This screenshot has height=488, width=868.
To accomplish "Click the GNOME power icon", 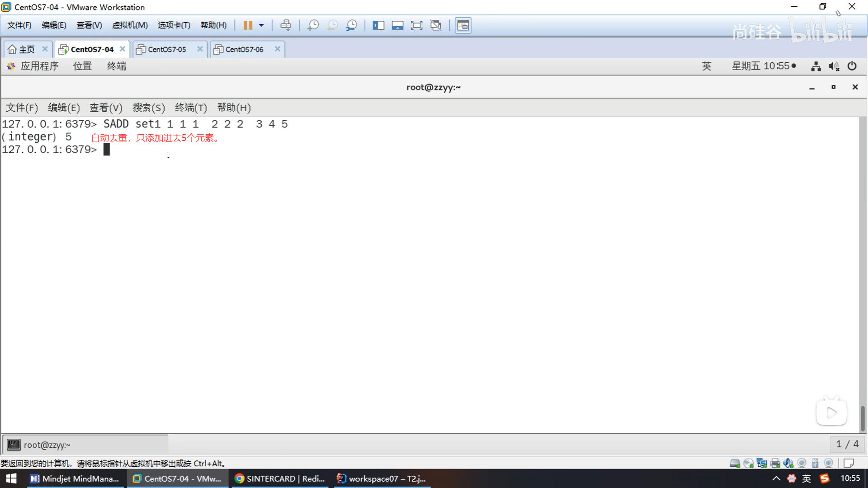I will tap(852, 66).
